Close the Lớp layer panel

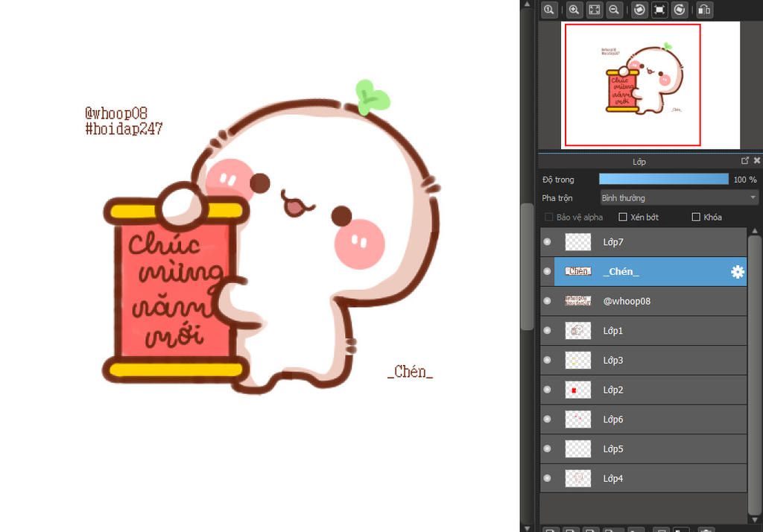(x=757, y=161)
